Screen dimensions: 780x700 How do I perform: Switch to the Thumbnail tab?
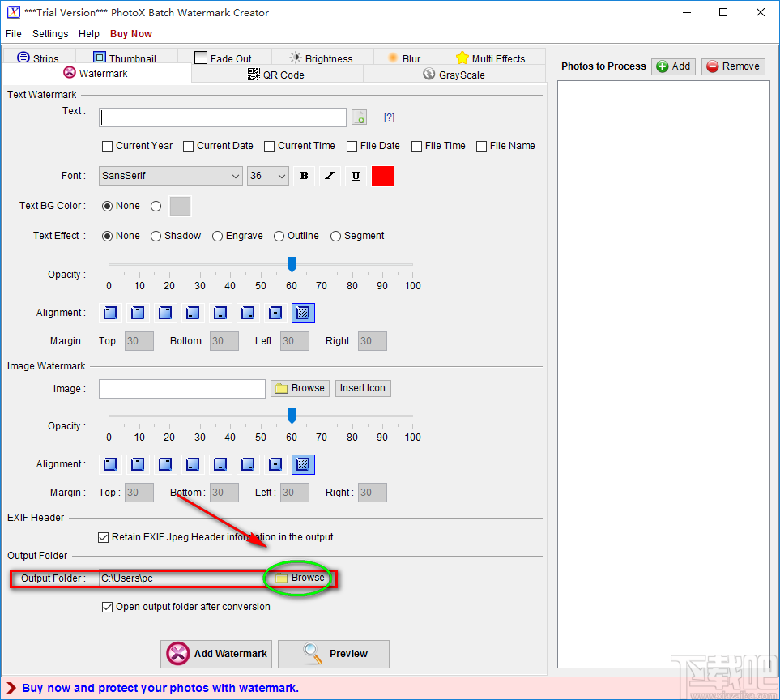point(126,58)
